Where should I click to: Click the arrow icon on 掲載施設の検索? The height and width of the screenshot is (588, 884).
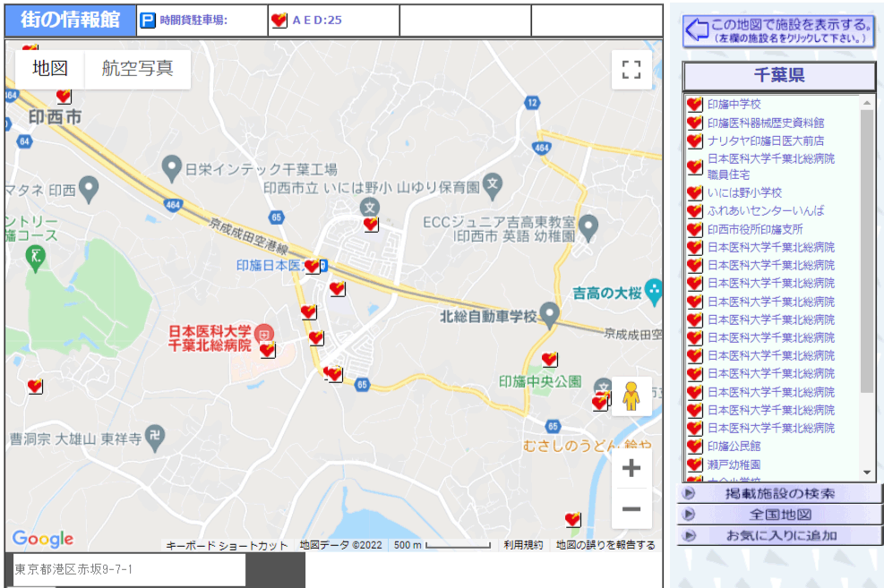689,494
